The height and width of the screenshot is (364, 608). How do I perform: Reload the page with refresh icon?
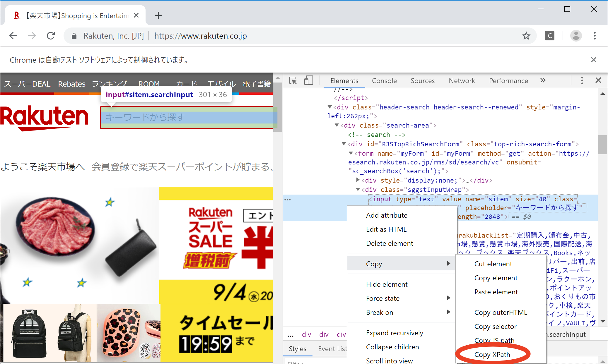click(x=51, y=36)
